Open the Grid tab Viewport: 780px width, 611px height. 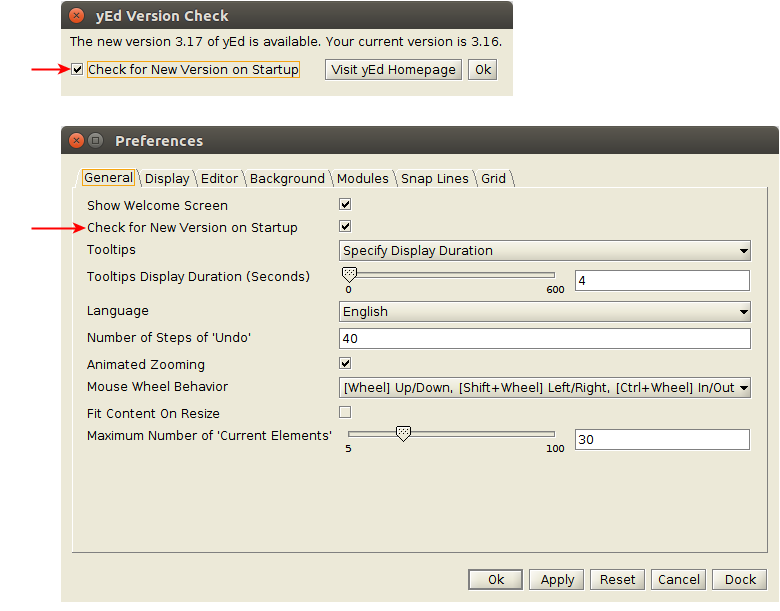493,179
